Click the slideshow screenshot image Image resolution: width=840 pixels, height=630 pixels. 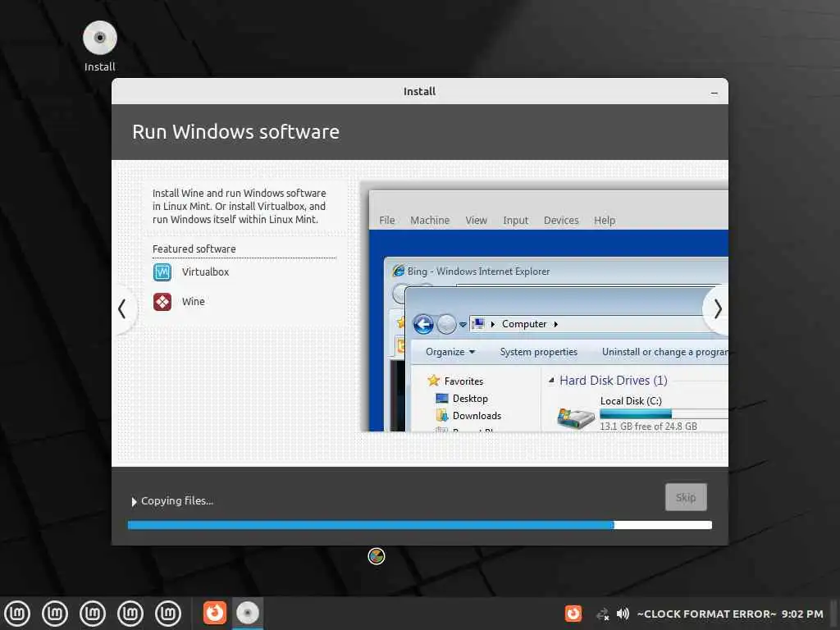click(x=545, y=308)
